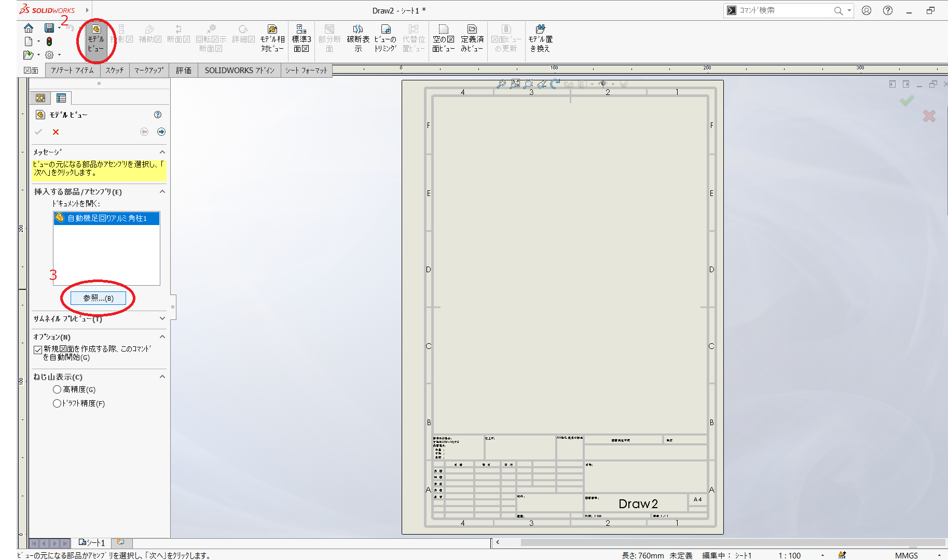Viewport: 948px width, 560px height.
Task: Click into the コマンド検索 search field
Action: coord(784,10)
